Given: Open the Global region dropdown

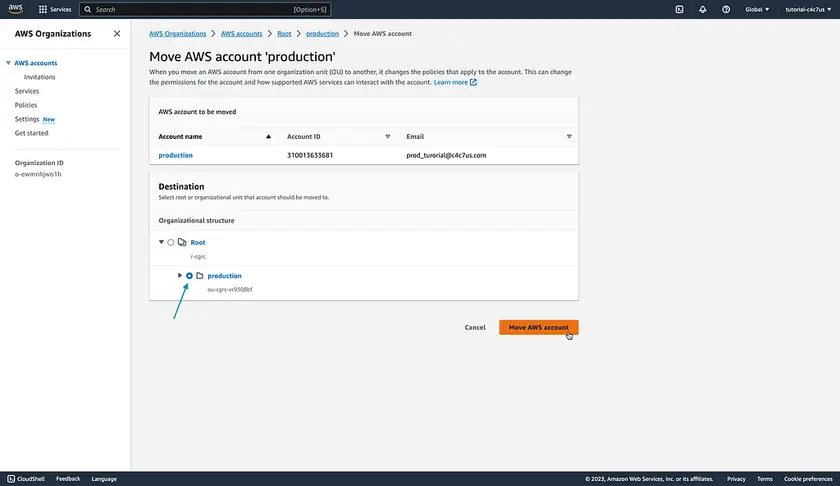Looking at the screenshot, I should tap(757, 9).
